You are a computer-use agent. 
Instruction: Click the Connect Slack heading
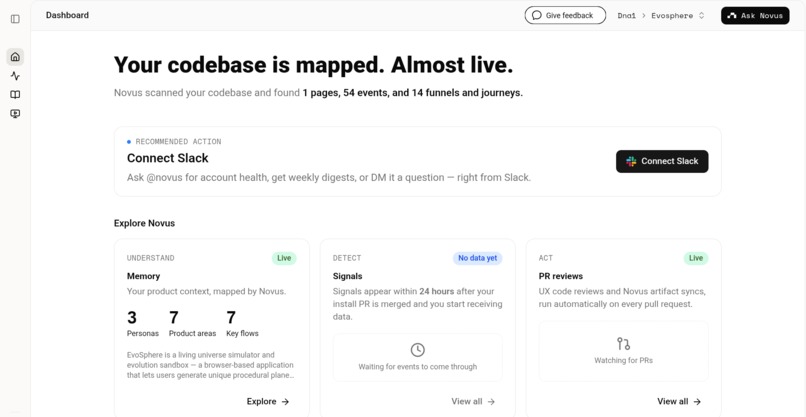(x=168, y=158)
